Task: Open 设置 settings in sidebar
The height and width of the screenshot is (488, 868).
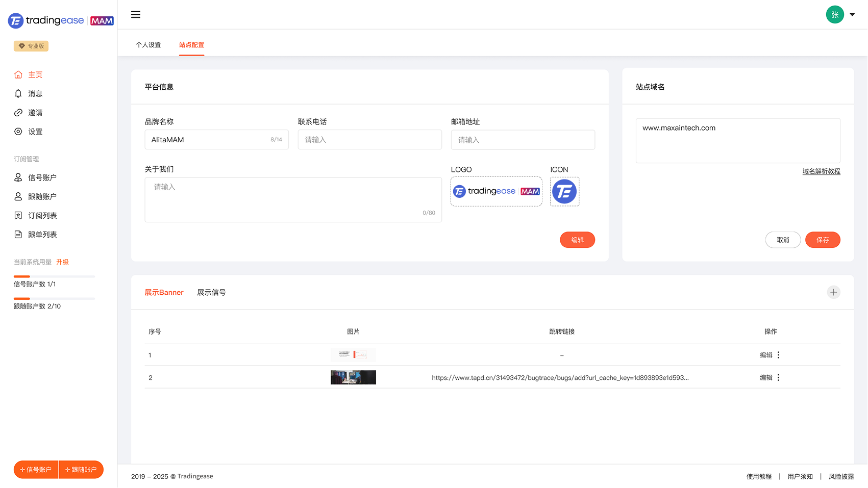Action: click(x=35, y=132)
